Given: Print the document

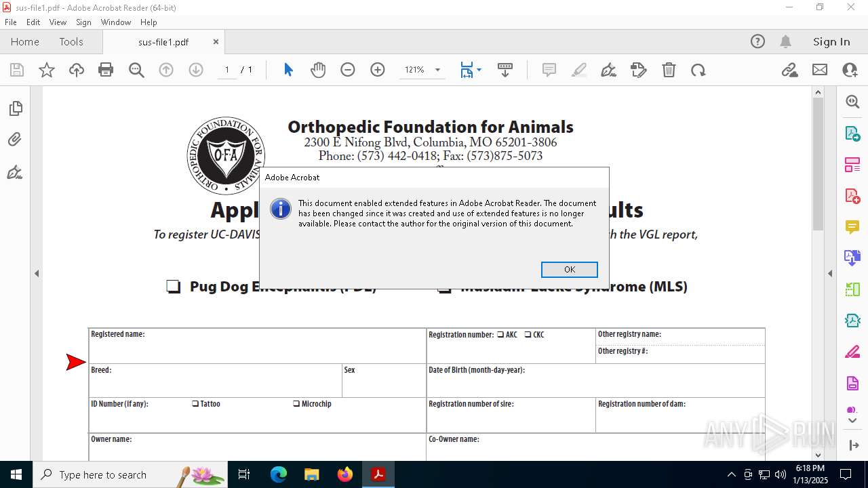Looking at the screenshot, I should pos(106,70).
